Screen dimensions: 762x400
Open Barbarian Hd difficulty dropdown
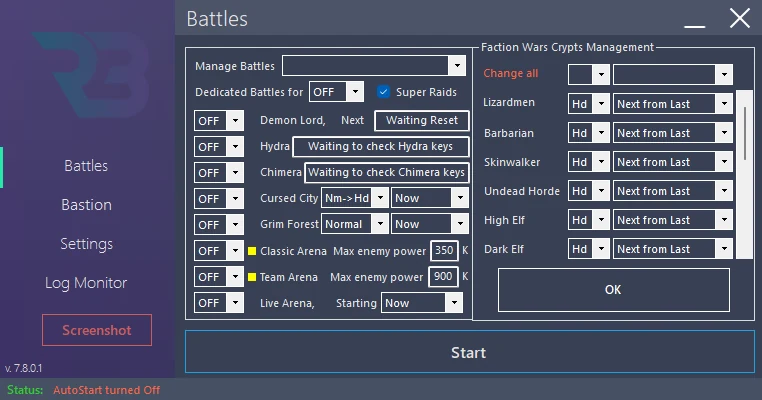point(589,133)
